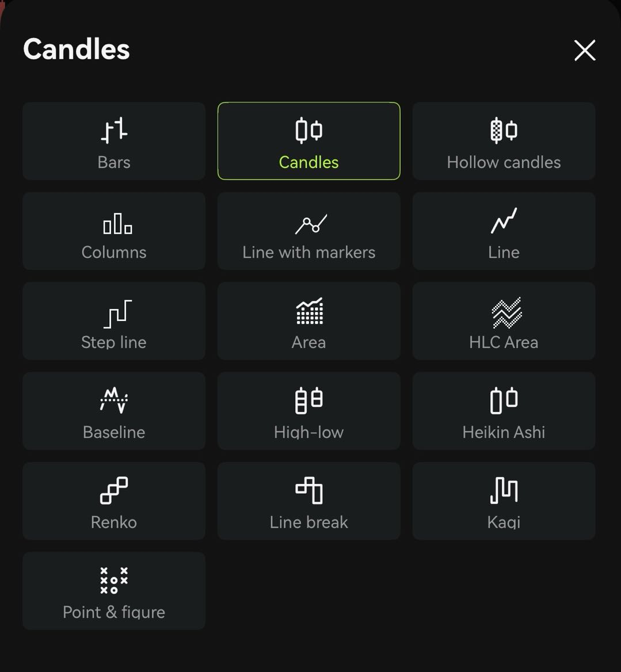Select Line with markers chart icon
Image resolution: width=621 pixels, height=672 pixels.
click(x=311, y=223)
